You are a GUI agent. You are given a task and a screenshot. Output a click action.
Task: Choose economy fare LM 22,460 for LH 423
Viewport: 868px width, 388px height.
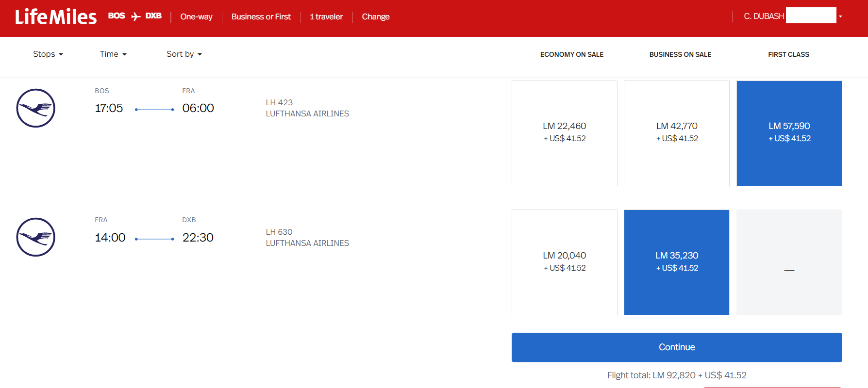[x=565, y=133]
